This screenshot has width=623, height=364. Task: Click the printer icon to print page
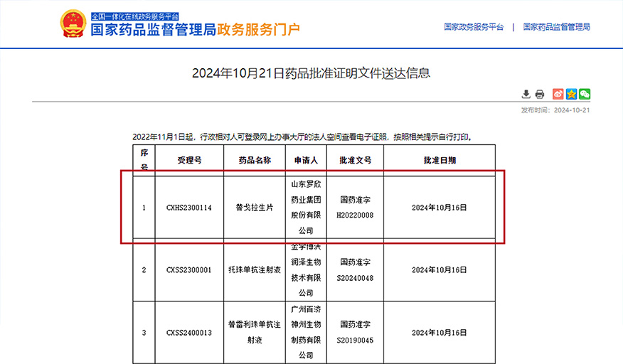[540, 94]
